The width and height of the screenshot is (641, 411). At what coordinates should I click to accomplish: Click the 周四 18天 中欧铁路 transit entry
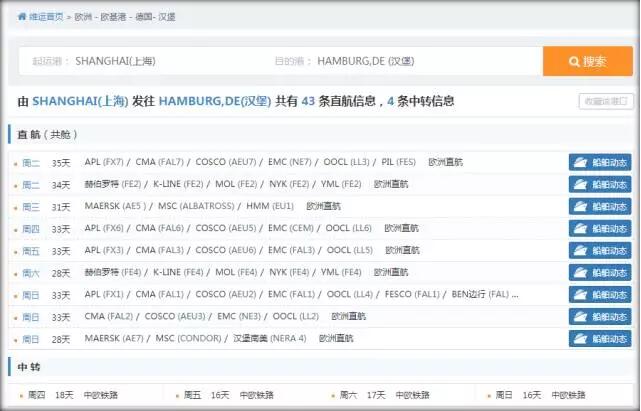click(x=73, y=395)
